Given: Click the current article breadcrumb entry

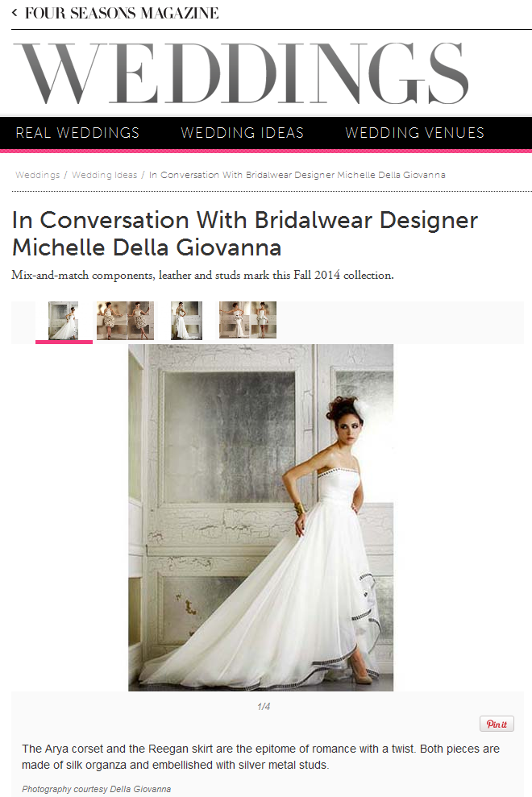Looking at the screenshot, I should coord(297,175).
